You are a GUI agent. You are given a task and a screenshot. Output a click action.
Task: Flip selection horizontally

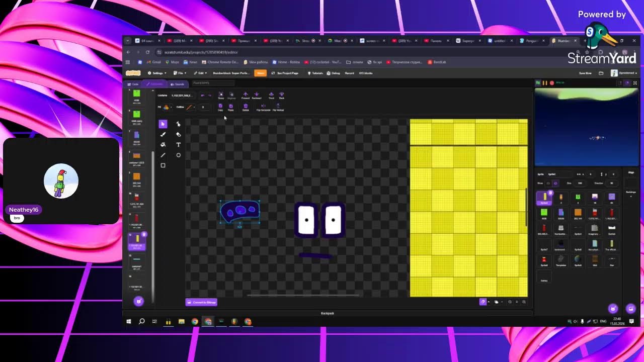tap(263, 107)
